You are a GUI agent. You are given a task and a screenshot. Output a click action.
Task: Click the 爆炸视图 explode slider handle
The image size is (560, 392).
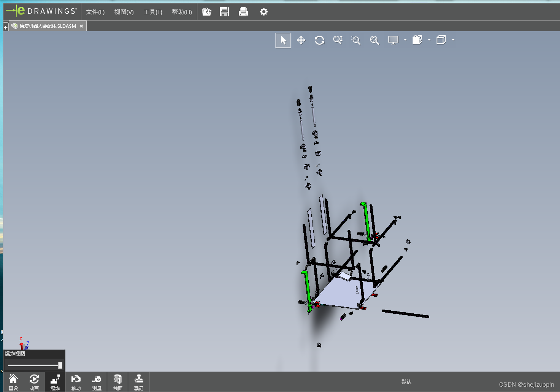click(60, 365)
